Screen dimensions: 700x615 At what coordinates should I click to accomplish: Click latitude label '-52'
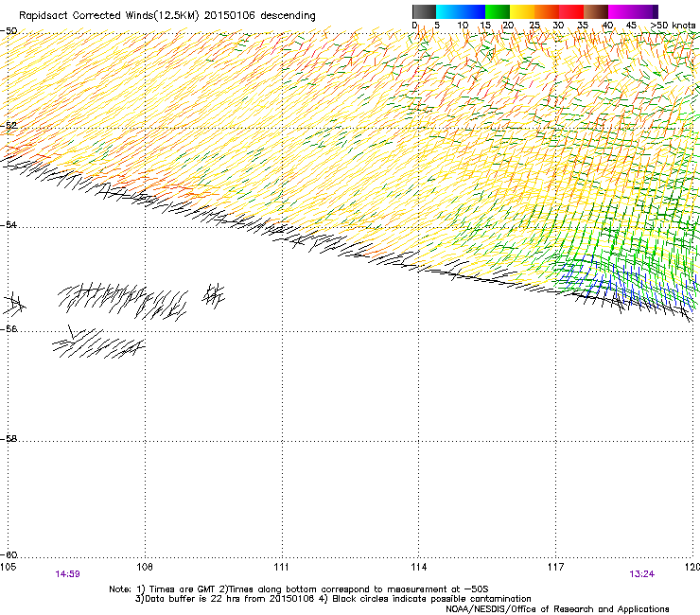9,126
